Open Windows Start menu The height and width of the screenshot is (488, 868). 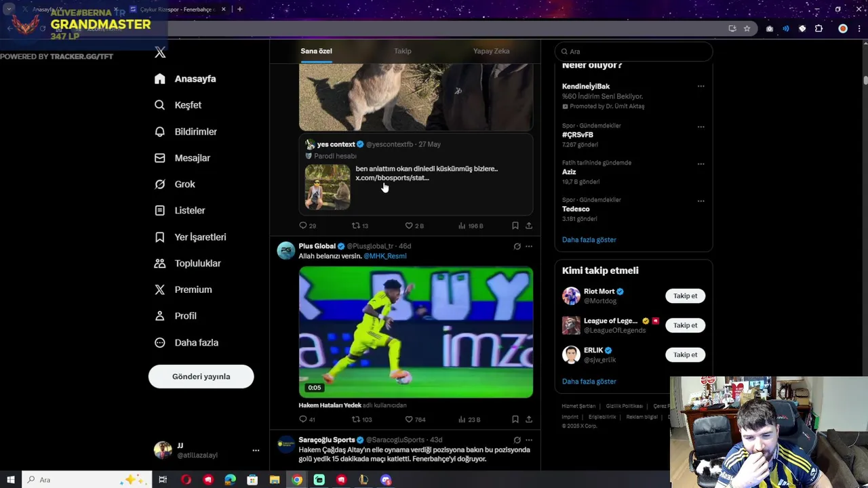pyautogui.click(x=10, y=480)
